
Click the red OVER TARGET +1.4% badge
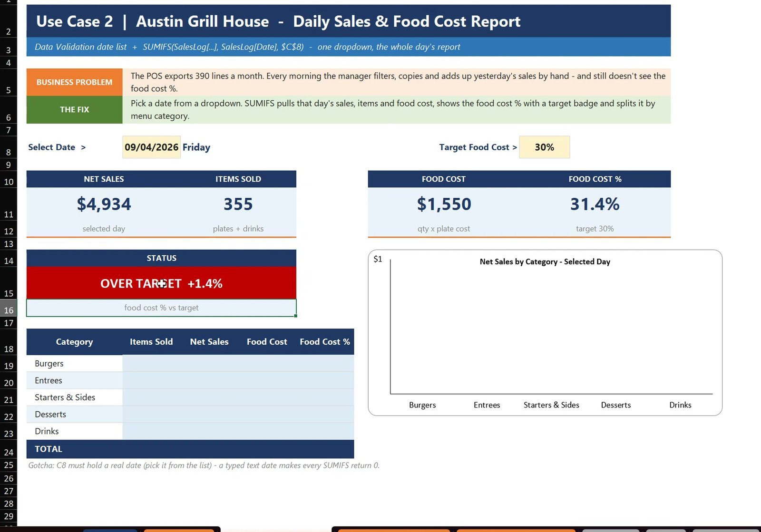click(161, 283)
